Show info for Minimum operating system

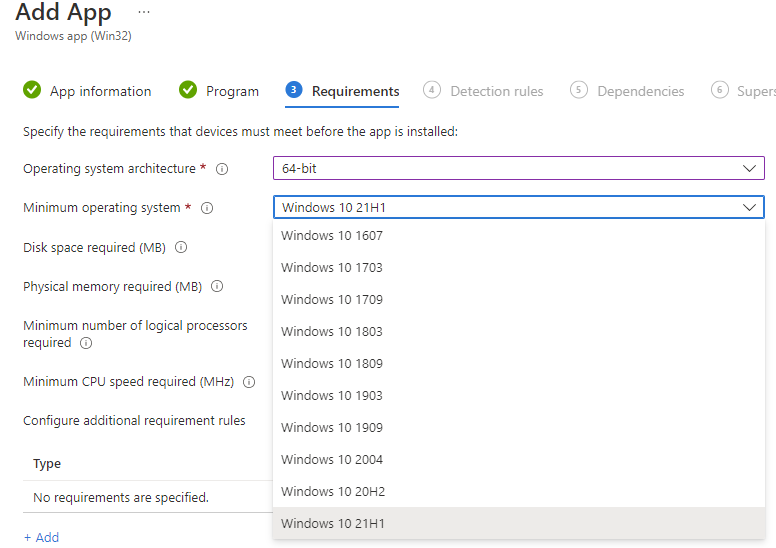(207, 208)
